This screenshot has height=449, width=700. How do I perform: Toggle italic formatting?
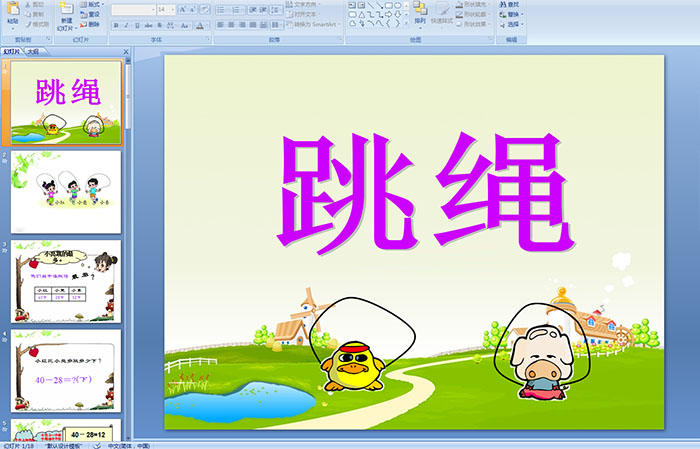point(126,25)
